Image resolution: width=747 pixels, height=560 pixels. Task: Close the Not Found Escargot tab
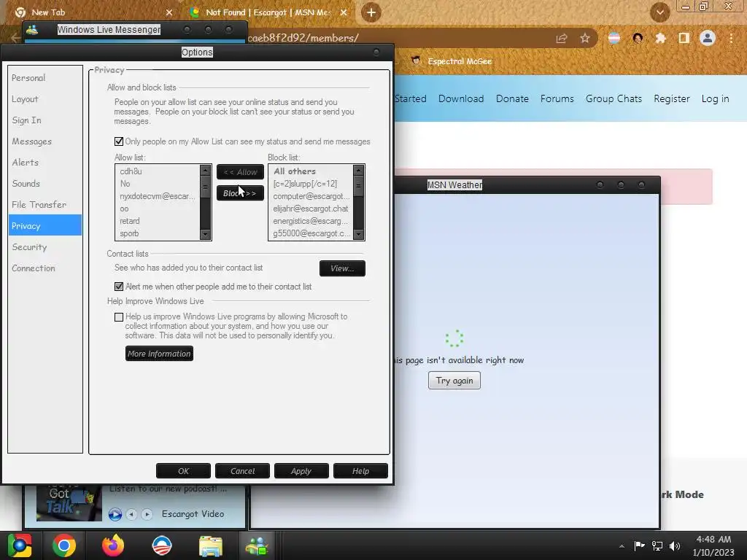[x=344, y=12]
